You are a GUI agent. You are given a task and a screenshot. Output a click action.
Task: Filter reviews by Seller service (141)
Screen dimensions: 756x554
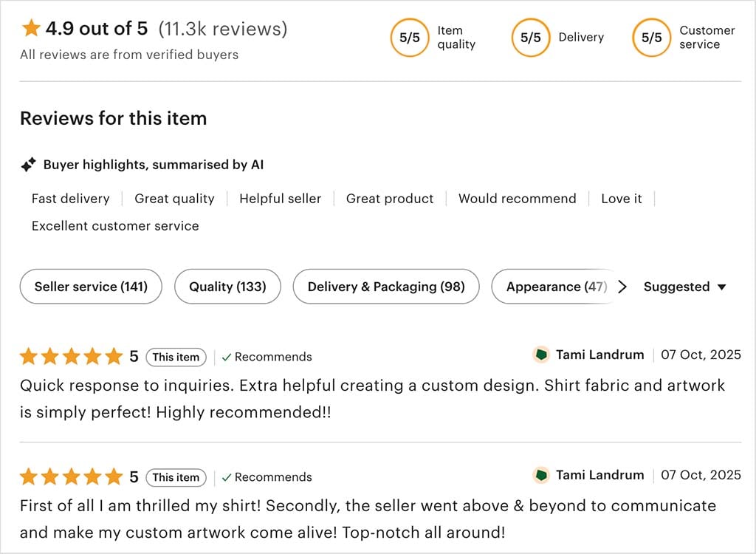(91, 287)
